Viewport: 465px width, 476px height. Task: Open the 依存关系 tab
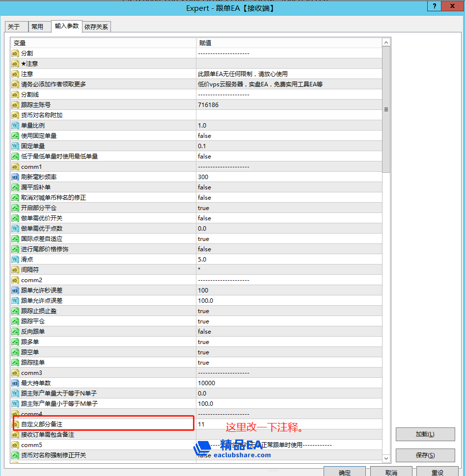coord(96,27)
